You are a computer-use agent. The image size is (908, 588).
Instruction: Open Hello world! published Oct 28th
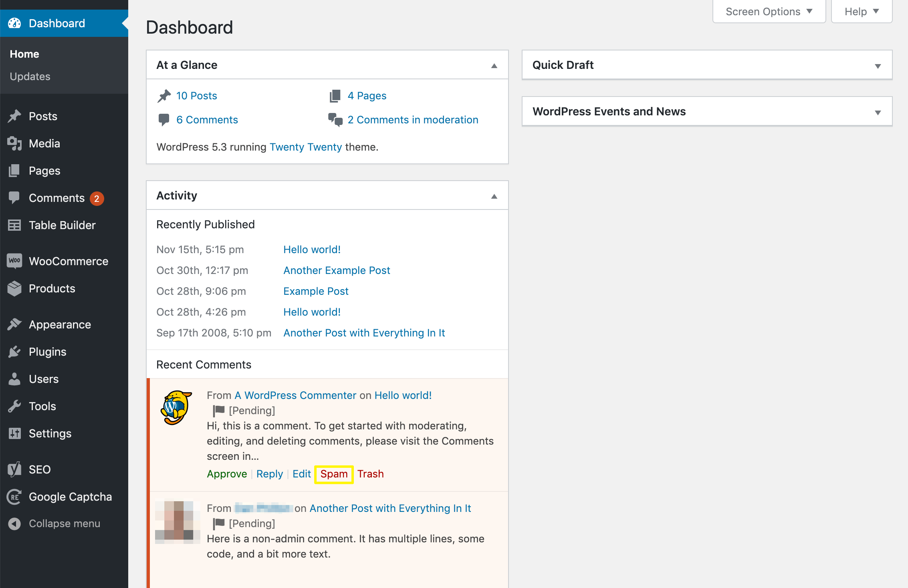coord(312,312)
